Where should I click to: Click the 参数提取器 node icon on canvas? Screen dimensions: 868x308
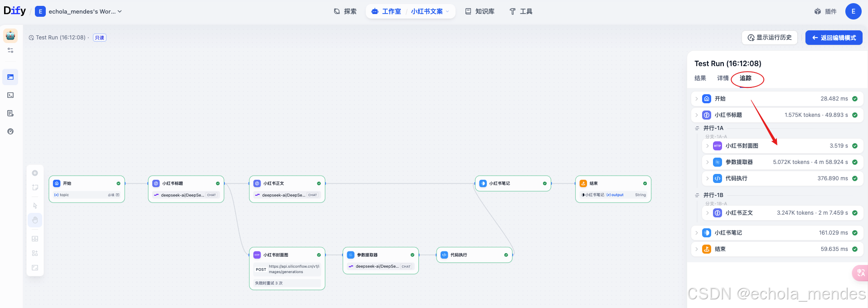[350, 255]
